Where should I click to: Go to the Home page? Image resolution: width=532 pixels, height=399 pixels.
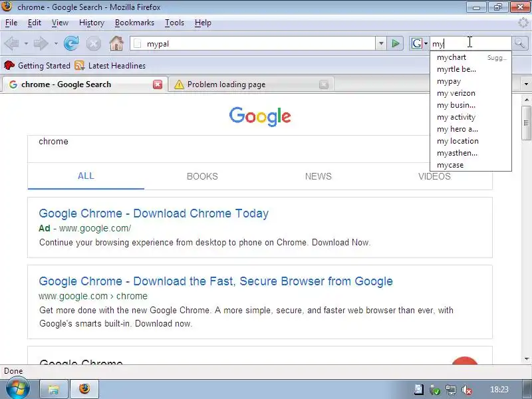click(x=116, y=43)
